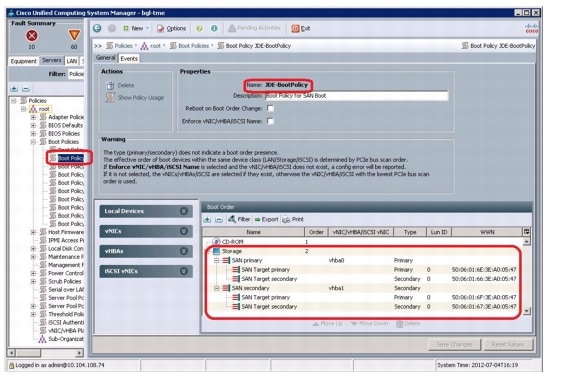Click the WWN column header
The width and height of the screenshot is (576, 376).
(487, 232)
